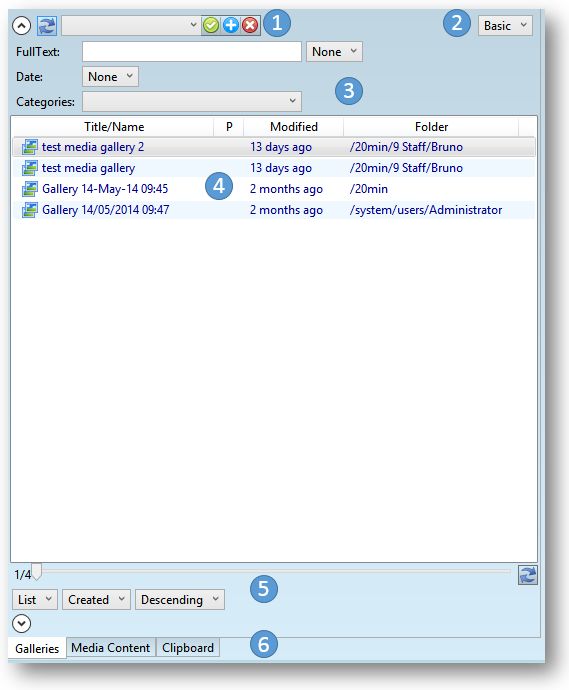The width and height of the screenshot is (569, 690).
Task: Click the icon beside Gallery 14-May-14 09:45
Action: tap(29, 189)
